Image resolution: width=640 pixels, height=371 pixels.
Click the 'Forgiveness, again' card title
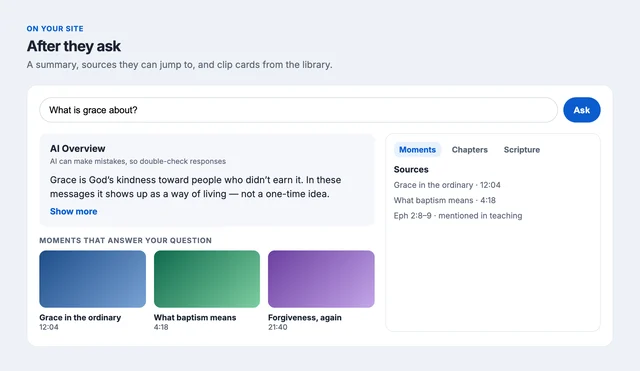click(x=304, y=318)
